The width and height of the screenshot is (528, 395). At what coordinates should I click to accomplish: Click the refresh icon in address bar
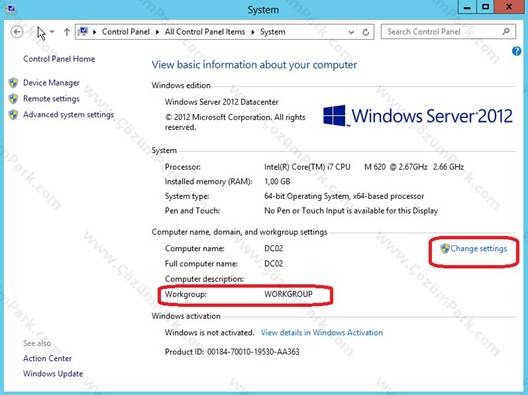[x=366, y=32]
